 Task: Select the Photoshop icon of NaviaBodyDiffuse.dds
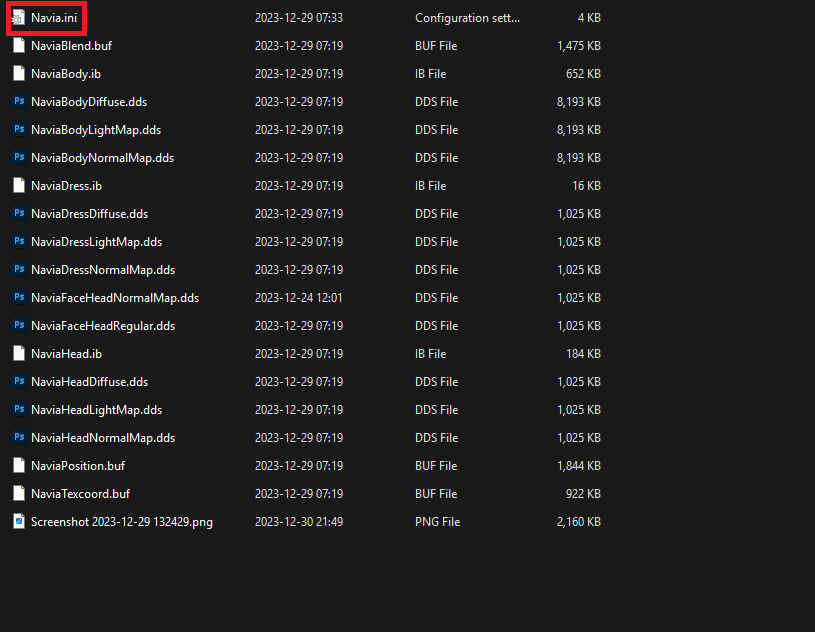click(19, 101)
